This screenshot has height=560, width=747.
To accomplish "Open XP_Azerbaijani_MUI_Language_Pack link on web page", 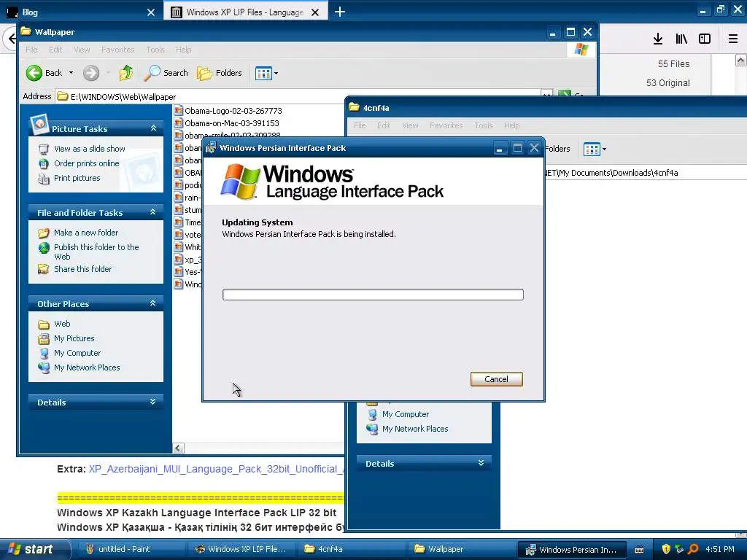I will 216,469.
